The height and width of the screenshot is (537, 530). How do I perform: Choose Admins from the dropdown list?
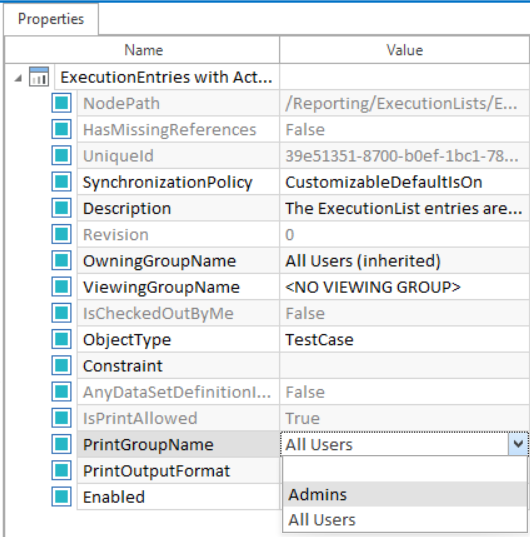pyautogui.click(x=405, y=494)
